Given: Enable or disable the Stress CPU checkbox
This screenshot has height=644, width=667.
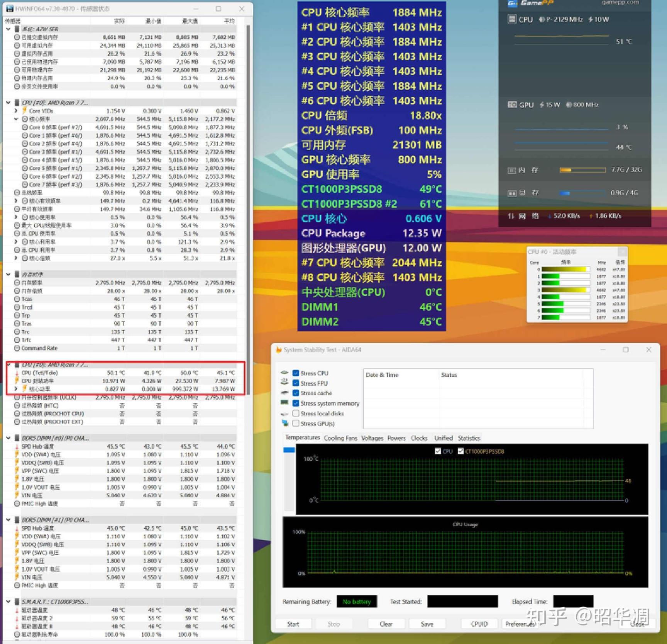Looking at the screenshot, I should point(296,373).
